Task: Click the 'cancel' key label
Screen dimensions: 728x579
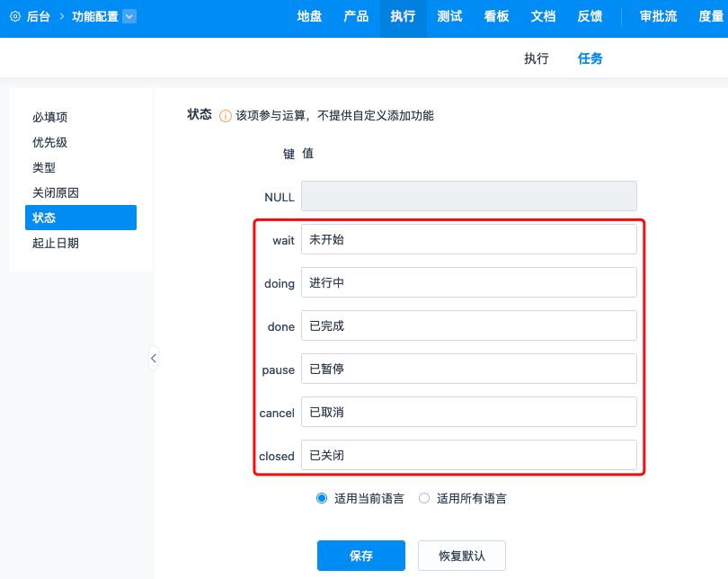Action: tap(277, 414)
